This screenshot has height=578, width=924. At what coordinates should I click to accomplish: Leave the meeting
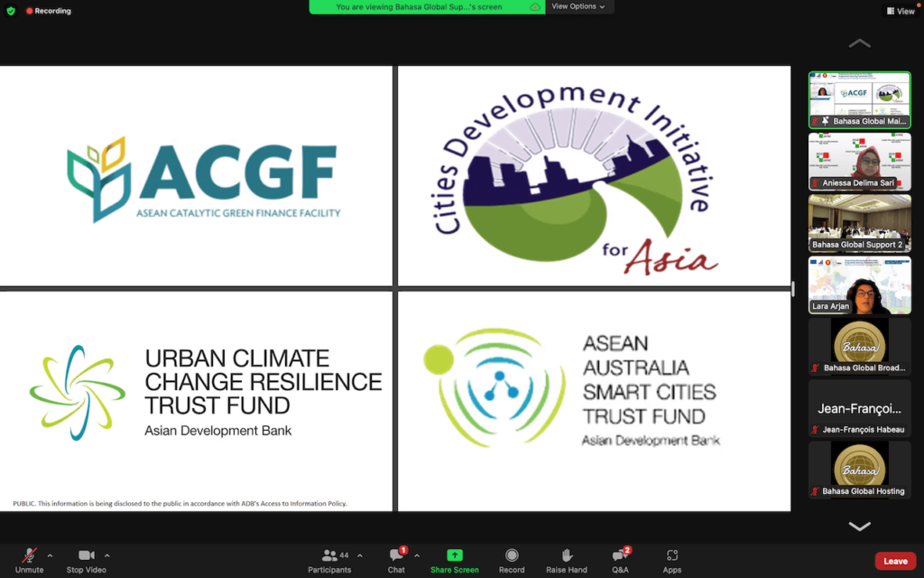tap(895, 561)
